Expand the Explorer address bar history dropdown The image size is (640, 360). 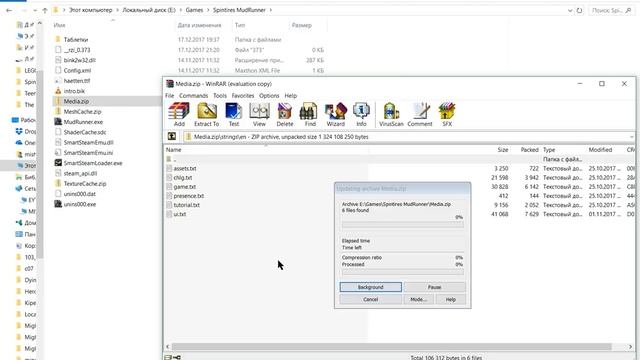pyautogui.click(x=570, y=10)
